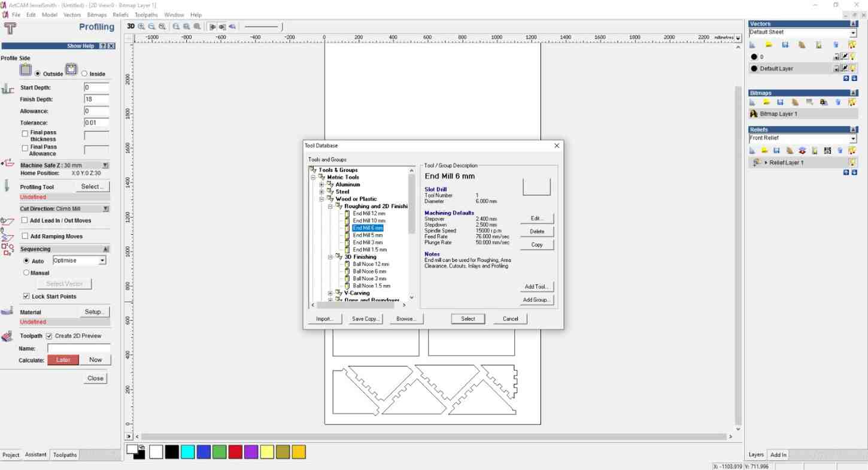Viewport: 868px width, 470px height.
Task: Toggle visibility bulb of Default Layer
Action: click(852, 68)
